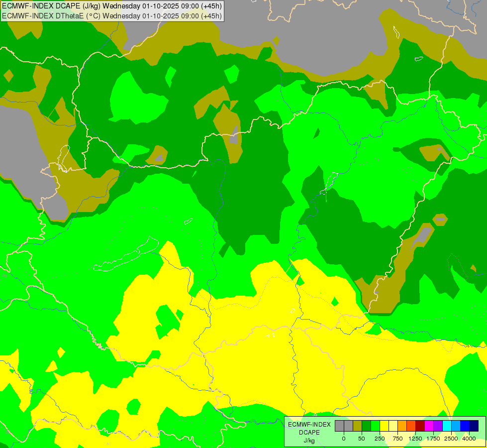Pick the bright yellow legend swatch
The image size is (487, 448).
[384, 426]
